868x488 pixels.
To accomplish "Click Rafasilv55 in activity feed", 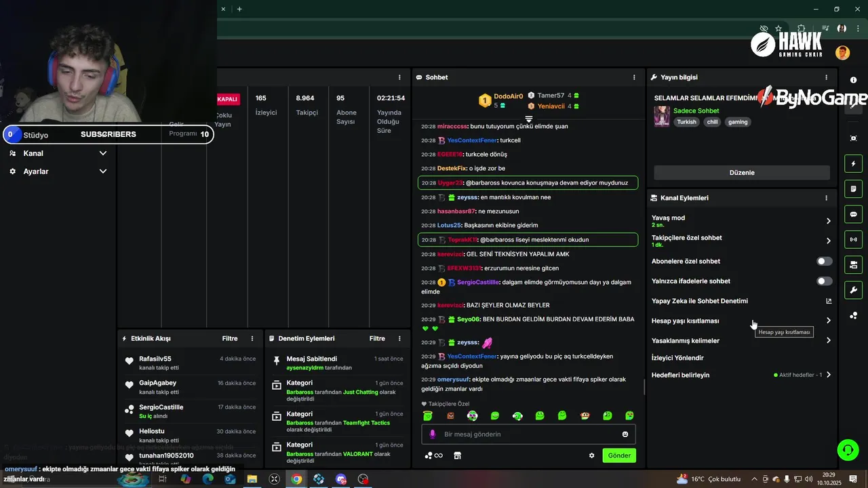I will (155, 359).
